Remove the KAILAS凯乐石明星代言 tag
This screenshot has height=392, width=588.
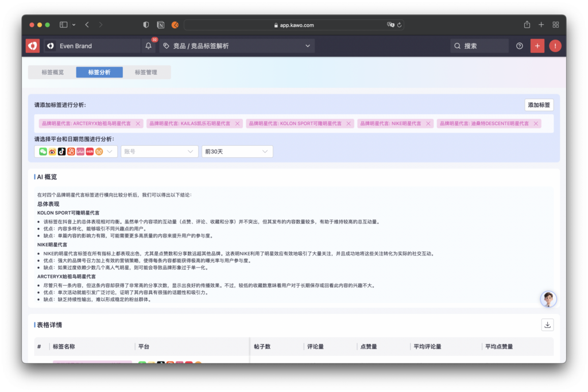click(x=237, y=123)
